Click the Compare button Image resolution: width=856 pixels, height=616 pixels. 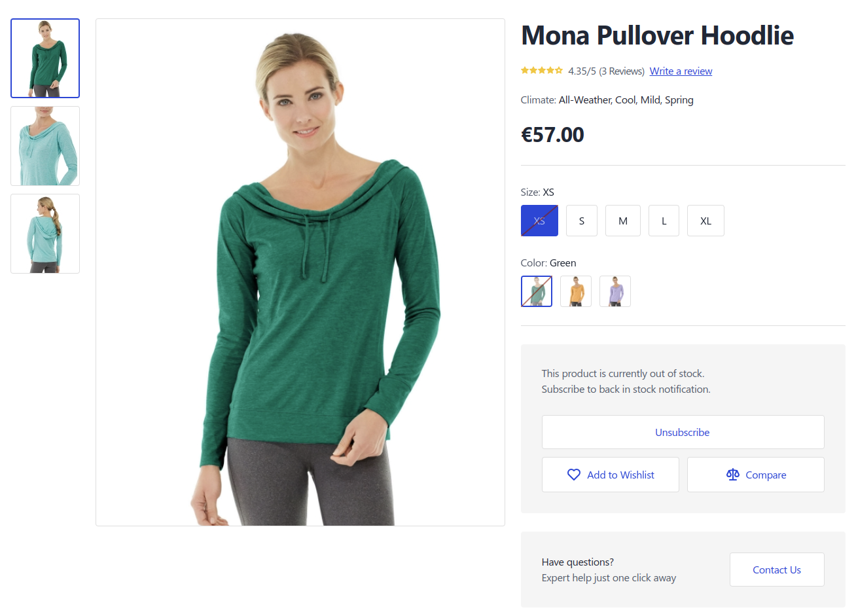[x=756, y=475]
